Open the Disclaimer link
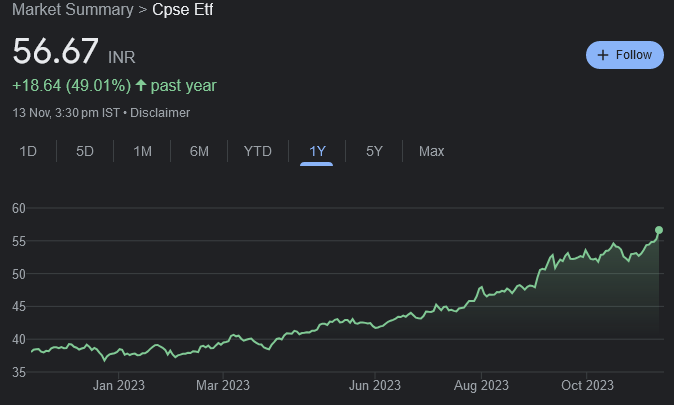 pyautogui.click(x=162, y=113)
